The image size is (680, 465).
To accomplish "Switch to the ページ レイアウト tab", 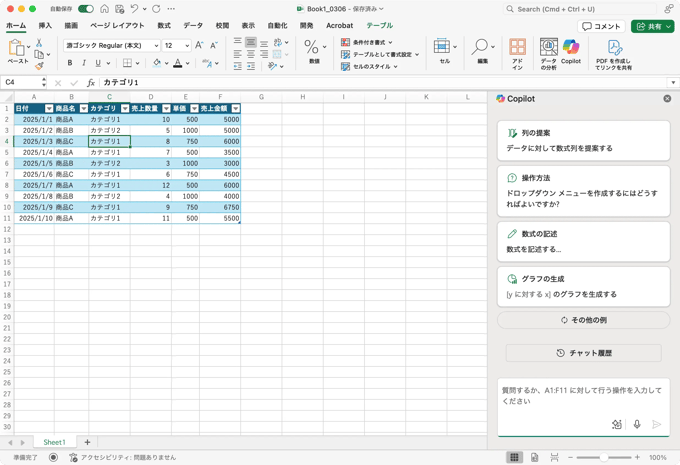I will [117, 26].
